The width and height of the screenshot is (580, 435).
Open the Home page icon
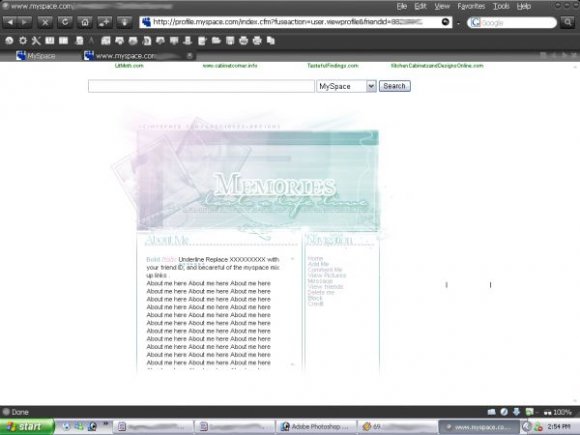(x=85, y=22)
